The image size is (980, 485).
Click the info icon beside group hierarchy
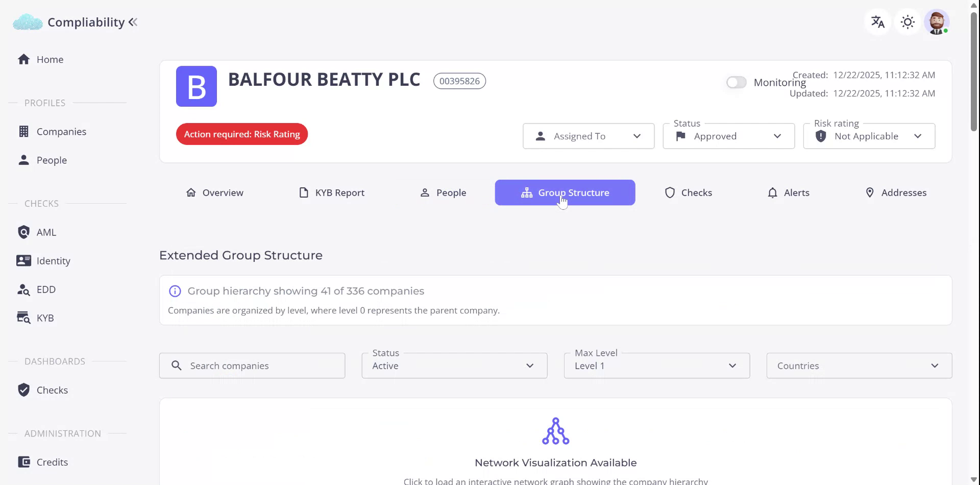175,291
